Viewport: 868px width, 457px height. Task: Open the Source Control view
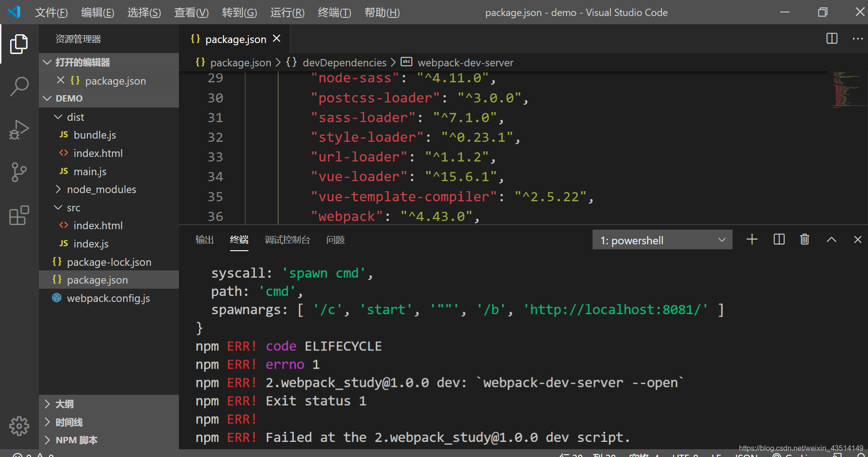coord(19,172)
